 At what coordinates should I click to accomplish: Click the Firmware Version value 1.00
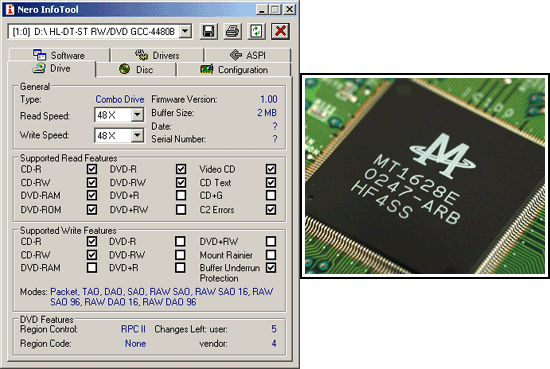269,100
